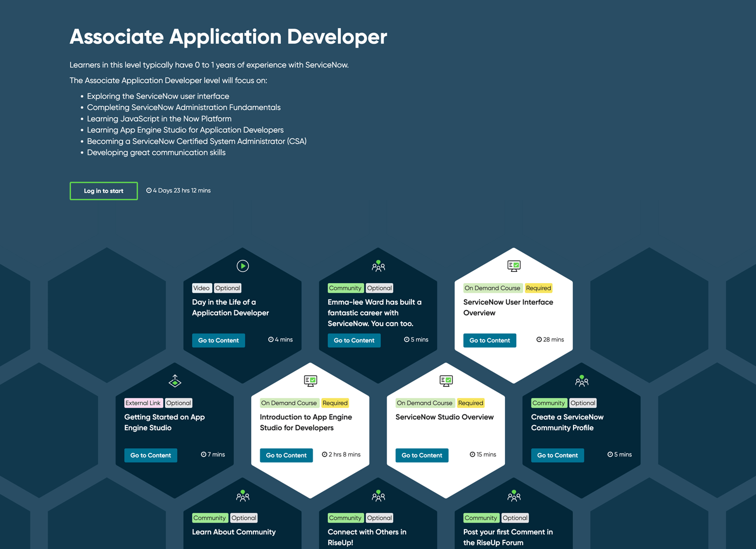Click title Day in the Life of a Application Developer
Image resolution: width=756 pixels, height=549 pixels.
pyautogui.click(x=231, y=307)
